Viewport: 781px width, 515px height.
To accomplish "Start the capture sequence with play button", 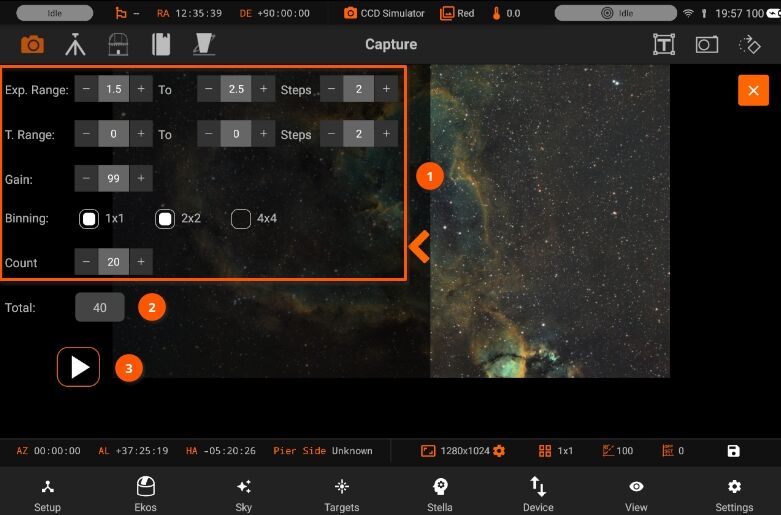I will tap(78, 367).
